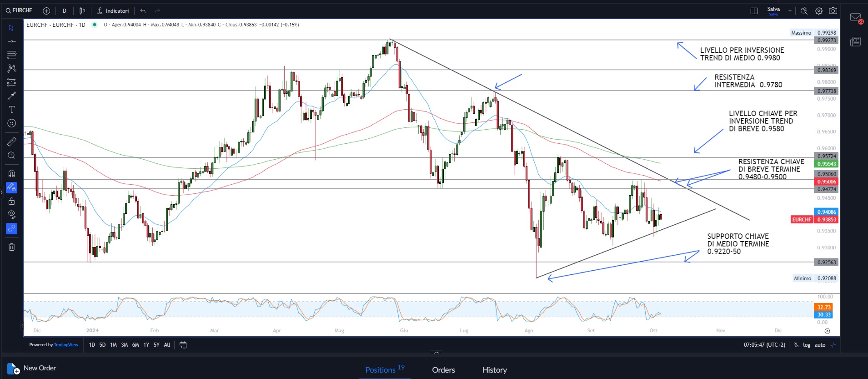Viewport: 868px width, 379px height.
Task: Toggle the log scale option
Action: coord(806,345)
